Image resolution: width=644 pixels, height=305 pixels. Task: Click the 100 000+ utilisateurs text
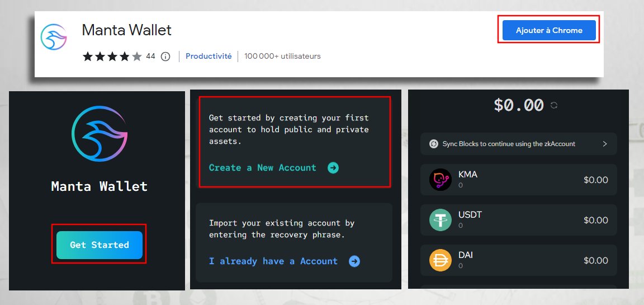(x=282, y=57)
